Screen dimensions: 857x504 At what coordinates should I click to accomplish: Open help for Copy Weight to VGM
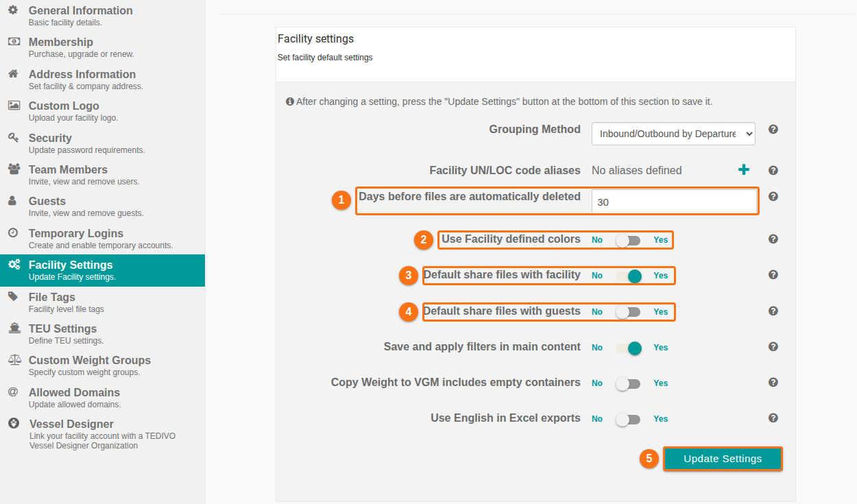tap(773, 382)
